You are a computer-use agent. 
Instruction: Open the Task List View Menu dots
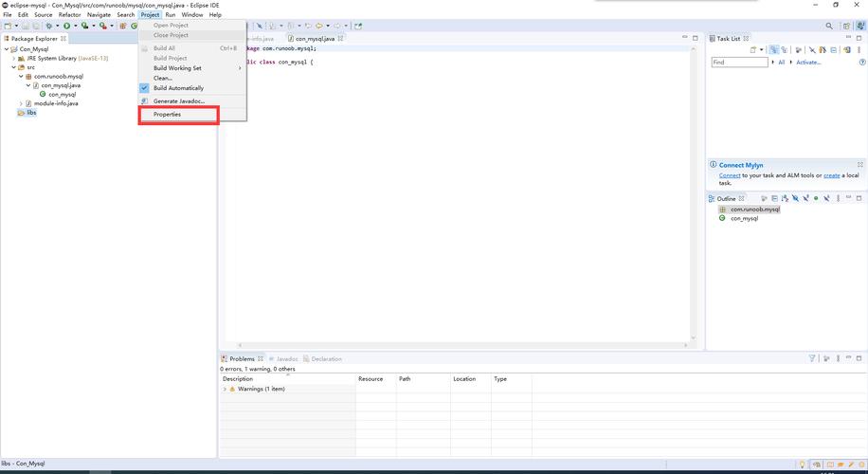859,50
